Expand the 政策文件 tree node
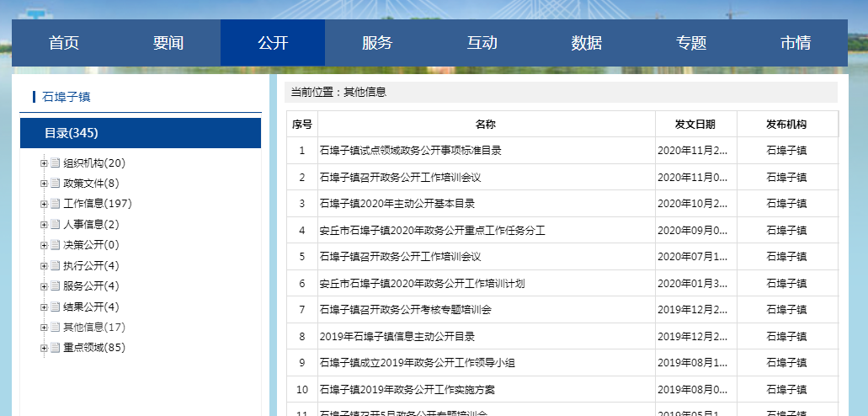This screenshot has height=416, width=868. tap(44, 184)
